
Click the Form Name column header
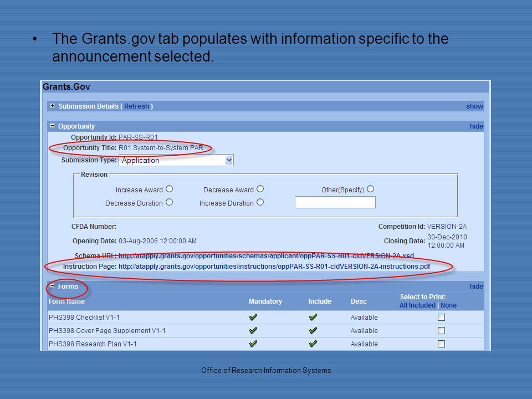(66, 301)
